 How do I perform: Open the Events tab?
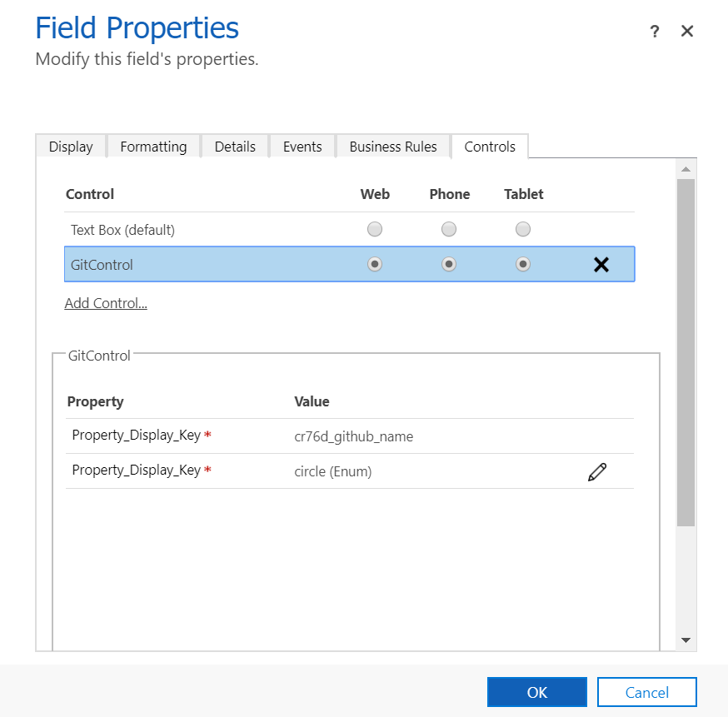302,147
